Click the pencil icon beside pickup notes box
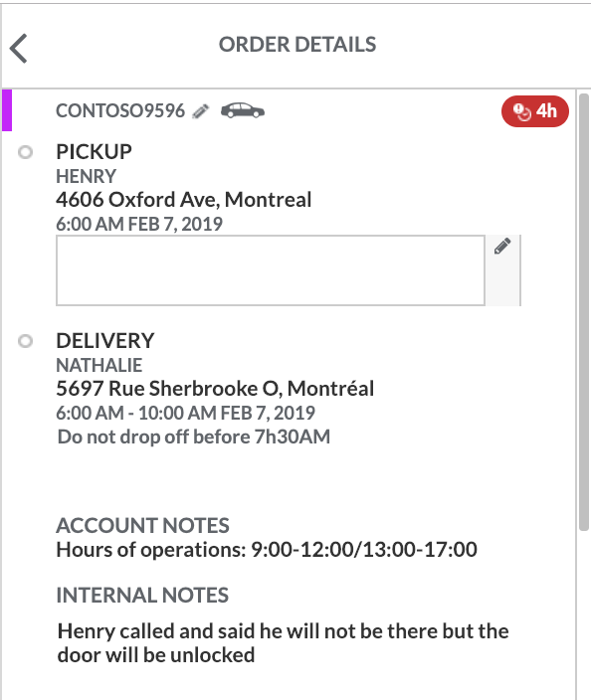591x700 pixels. point(502,246)
